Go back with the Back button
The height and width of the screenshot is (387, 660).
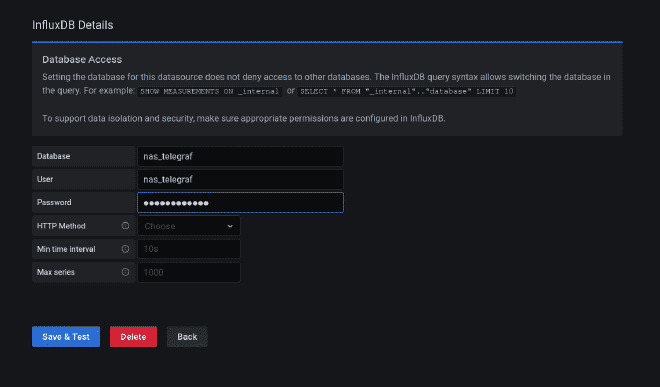pos(187,337)
